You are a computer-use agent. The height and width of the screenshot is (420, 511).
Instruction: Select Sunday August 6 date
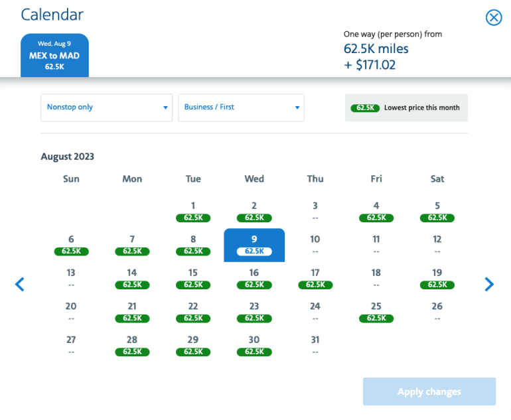coord(71,245)
